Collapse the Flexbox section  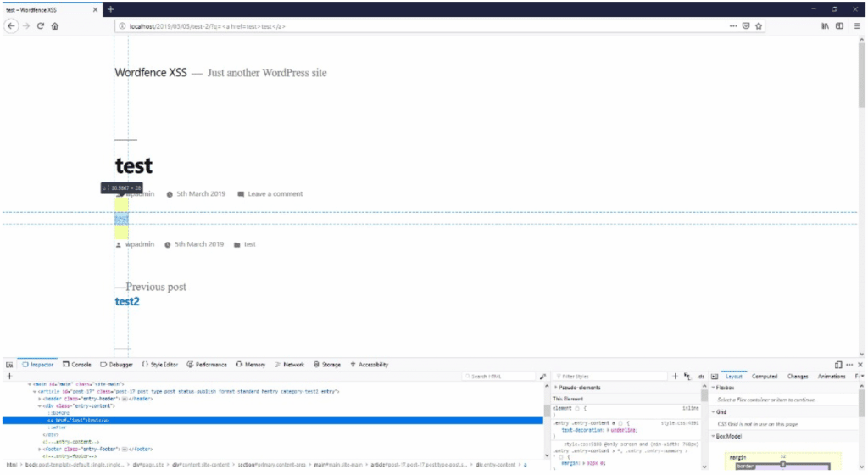tap(714, 388)
